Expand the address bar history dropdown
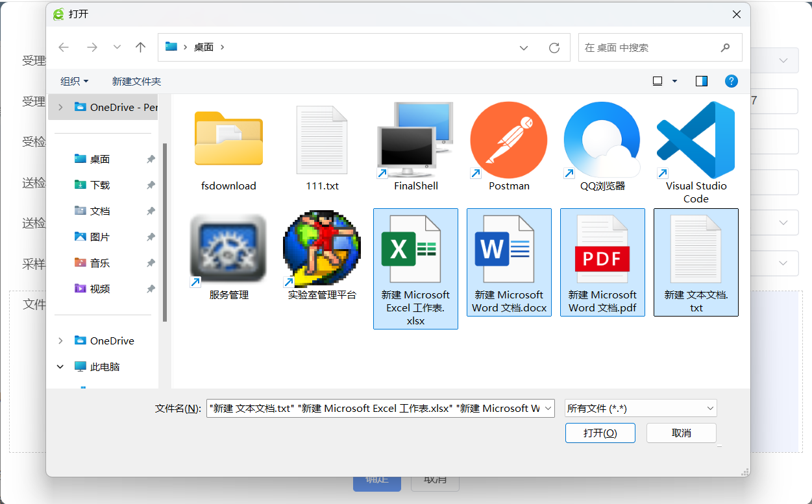The width and height of the screenshot is (812, 504). 524,47
